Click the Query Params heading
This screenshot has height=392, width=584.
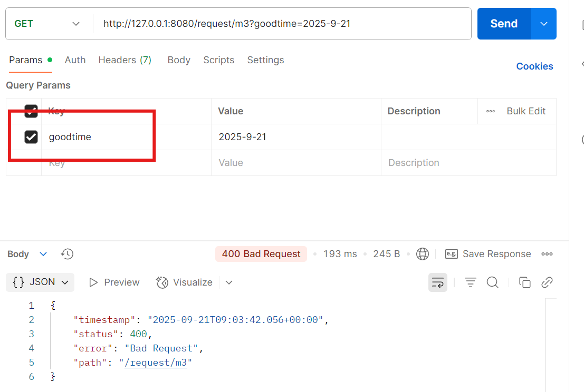[x=38, y=85]
